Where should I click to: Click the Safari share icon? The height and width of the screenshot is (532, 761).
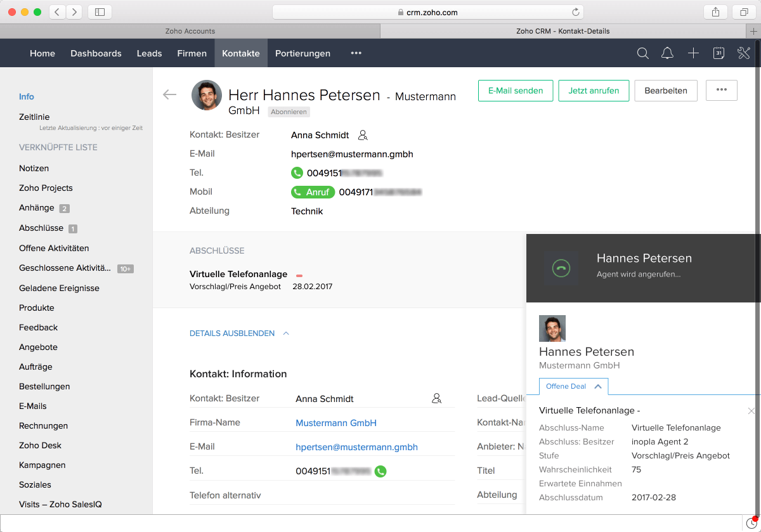click(715, 12)
